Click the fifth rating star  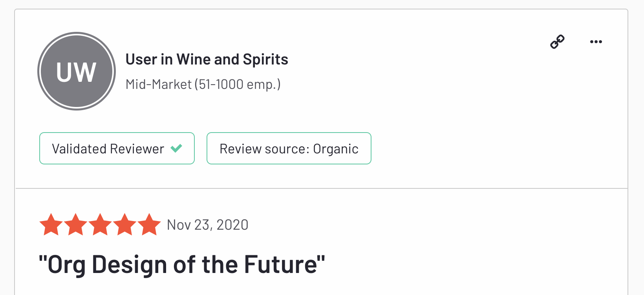point(149,225)
